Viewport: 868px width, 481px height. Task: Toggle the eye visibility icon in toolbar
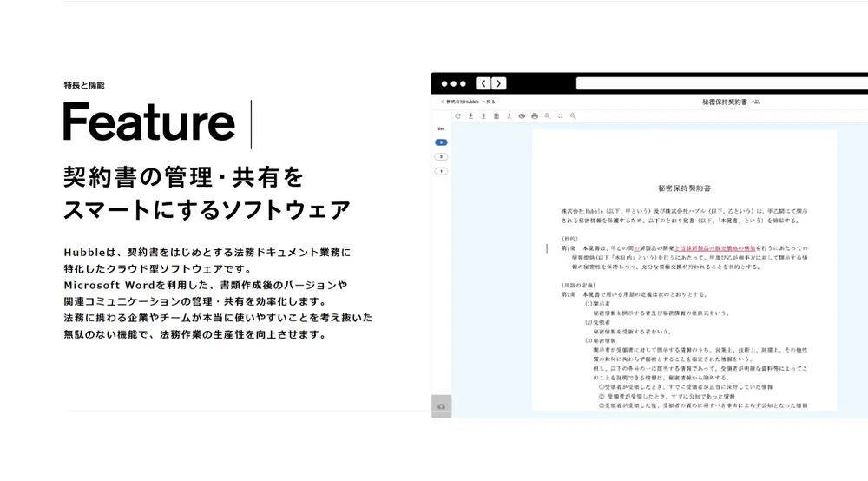coord(522,116)
